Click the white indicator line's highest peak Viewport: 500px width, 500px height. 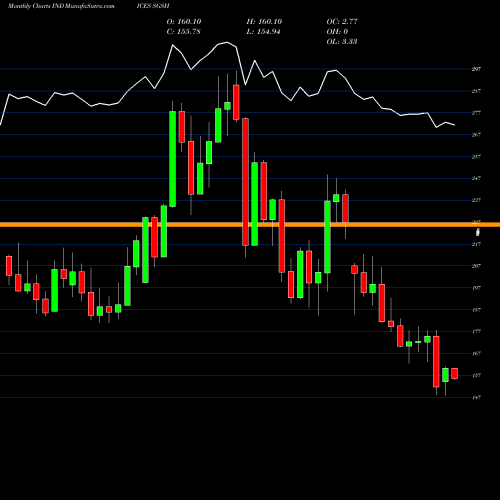pyautogui.click(x=227, y=42)
